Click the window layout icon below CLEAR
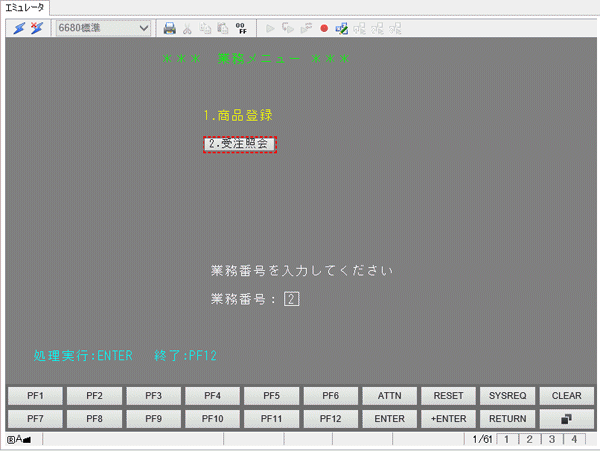The image size is (600, 451). point(567,417)
